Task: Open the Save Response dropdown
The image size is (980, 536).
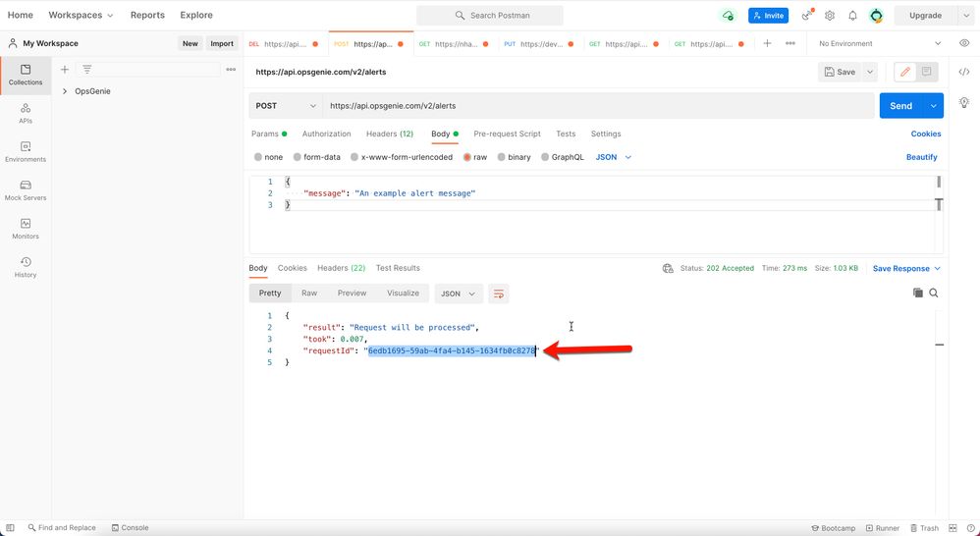Action: 906,269
